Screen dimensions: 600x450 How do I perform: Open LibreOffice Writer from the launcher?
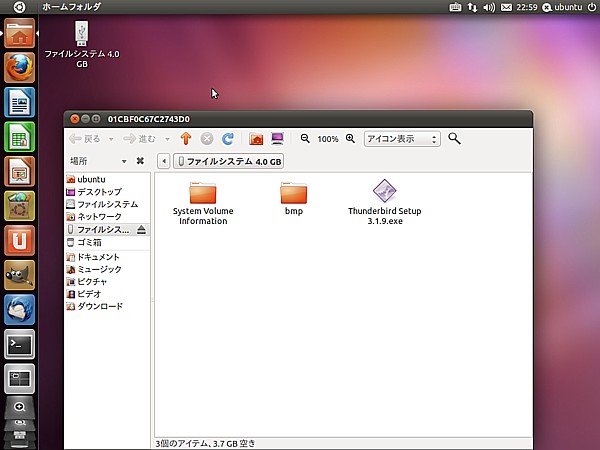[19, 102]
